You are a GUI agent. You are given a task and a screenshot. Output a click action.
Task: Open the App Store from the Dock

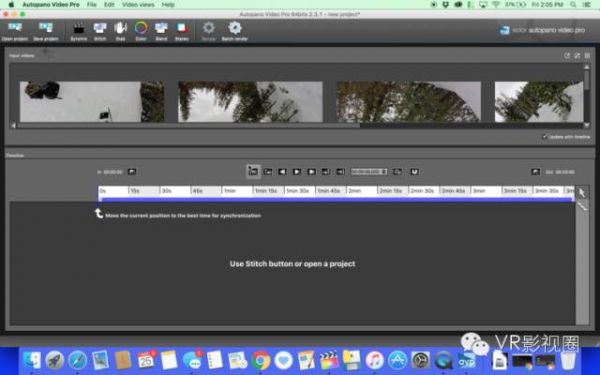tap(398, 360)
